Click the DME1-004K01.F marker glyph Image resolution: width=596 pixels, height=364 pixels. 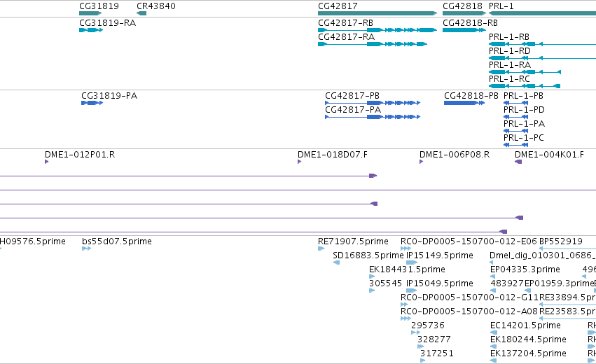coord(518,162)
